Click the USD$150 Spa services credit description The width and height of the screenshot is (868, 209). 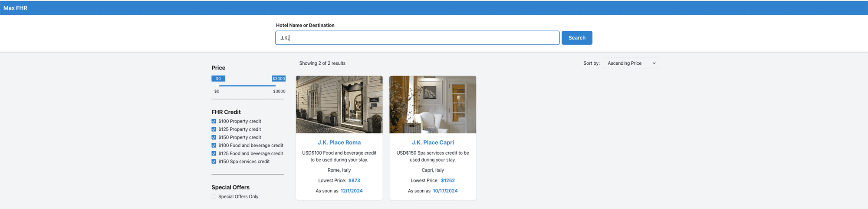(x=433, y=156)
